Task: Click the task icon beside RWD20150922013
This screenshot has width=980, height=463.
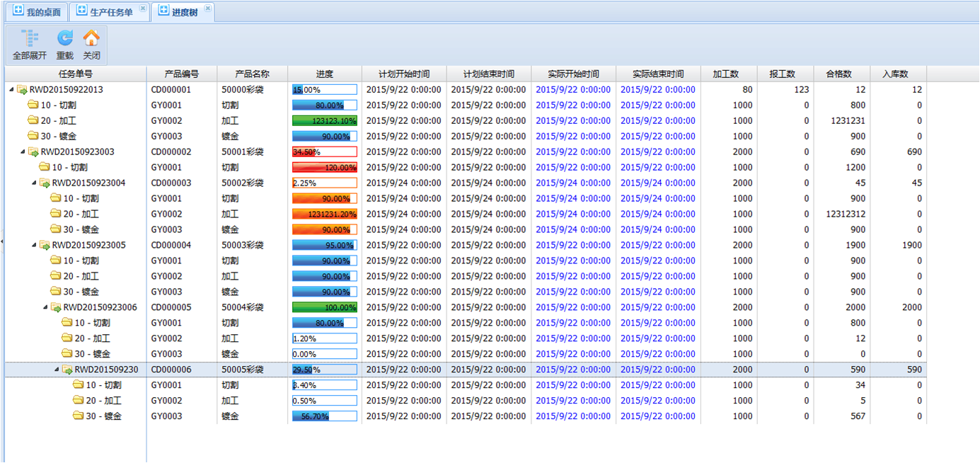Action: tap(22, 90)
